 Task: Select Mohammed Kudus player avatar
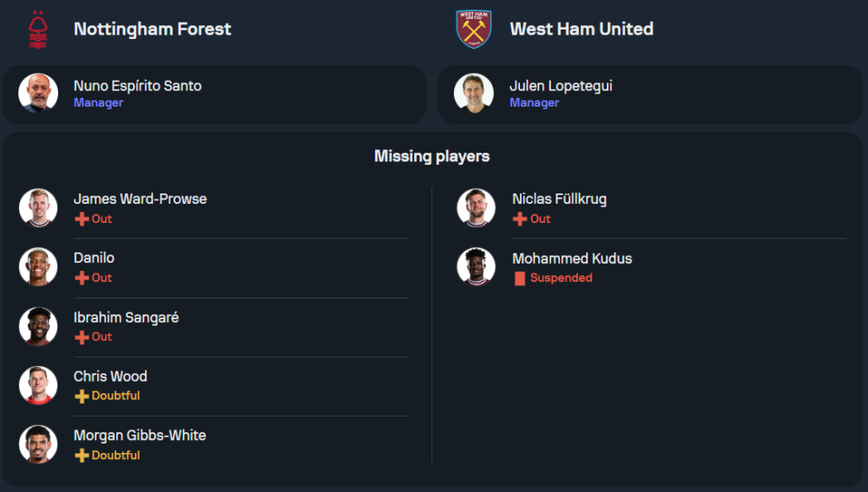[476, 266]
